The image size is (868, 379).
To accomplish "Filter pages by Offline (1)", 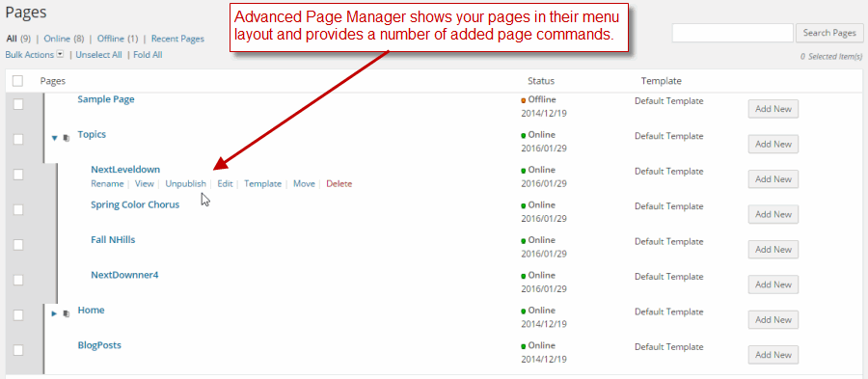I will coord(118,39).
